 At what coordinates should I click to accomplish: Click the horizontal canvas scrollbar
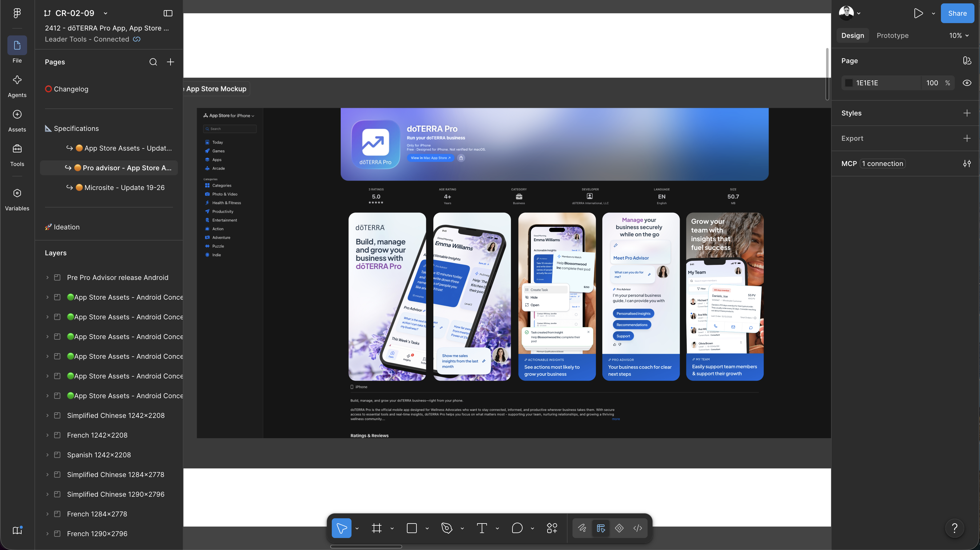(366, 547)
